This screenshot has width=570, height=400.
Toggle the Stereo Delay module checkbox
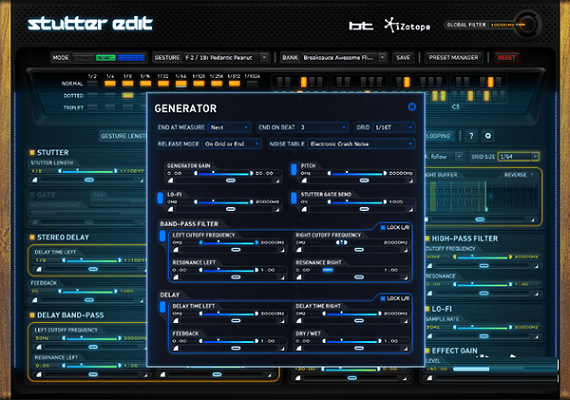click(32, 237)
